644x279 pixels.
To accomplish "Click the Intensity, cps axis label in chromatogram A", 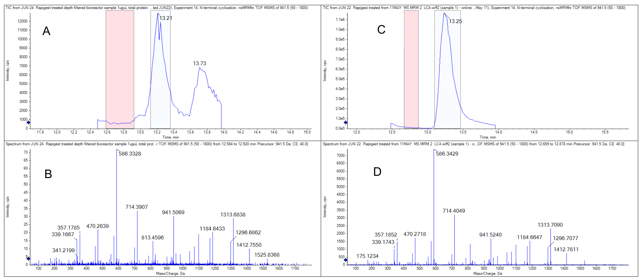I will pyautogui.click(x=8, y=71).
